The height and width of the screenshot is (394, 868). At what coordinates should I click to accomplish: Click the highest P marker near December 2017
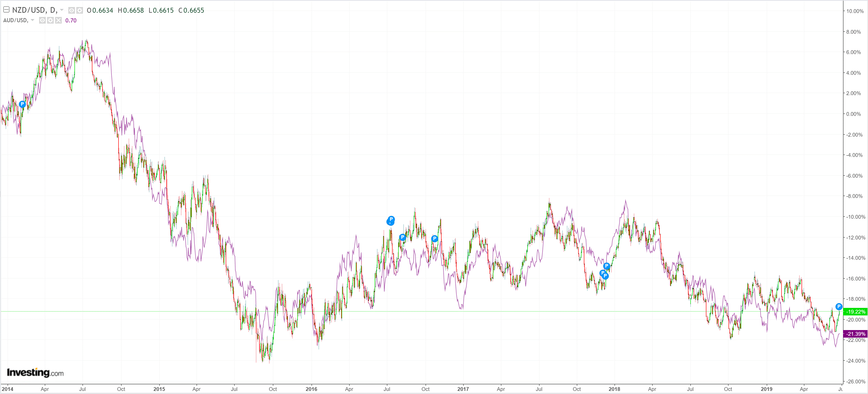click(x=606, y=266)
